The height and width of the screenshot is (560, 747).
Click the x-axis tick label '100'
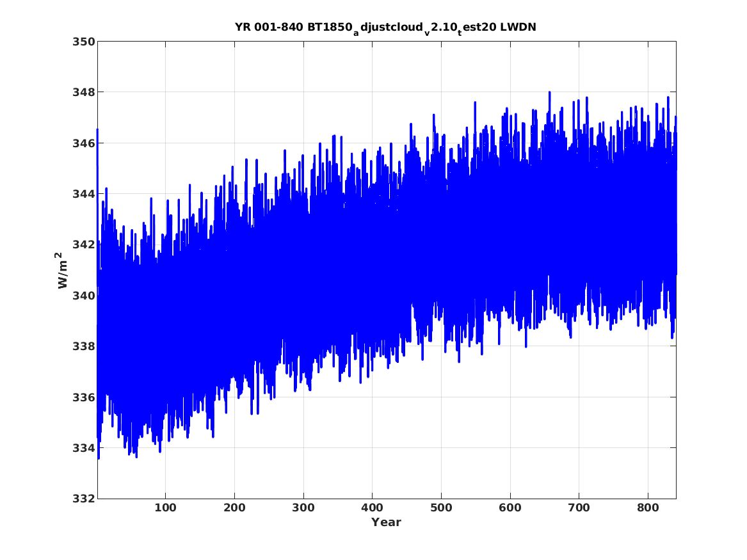tap(165, 508)
